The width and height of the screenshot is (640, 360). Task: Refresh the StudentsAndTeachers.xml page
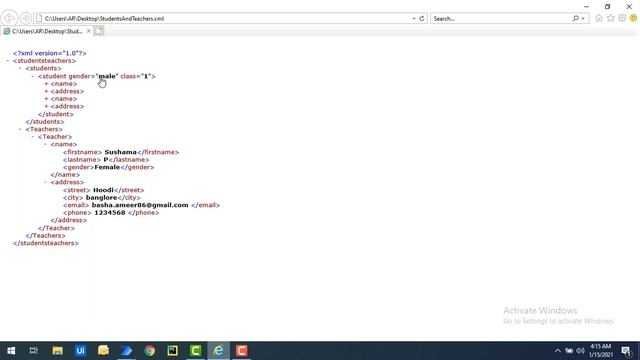tap(422, 18)
